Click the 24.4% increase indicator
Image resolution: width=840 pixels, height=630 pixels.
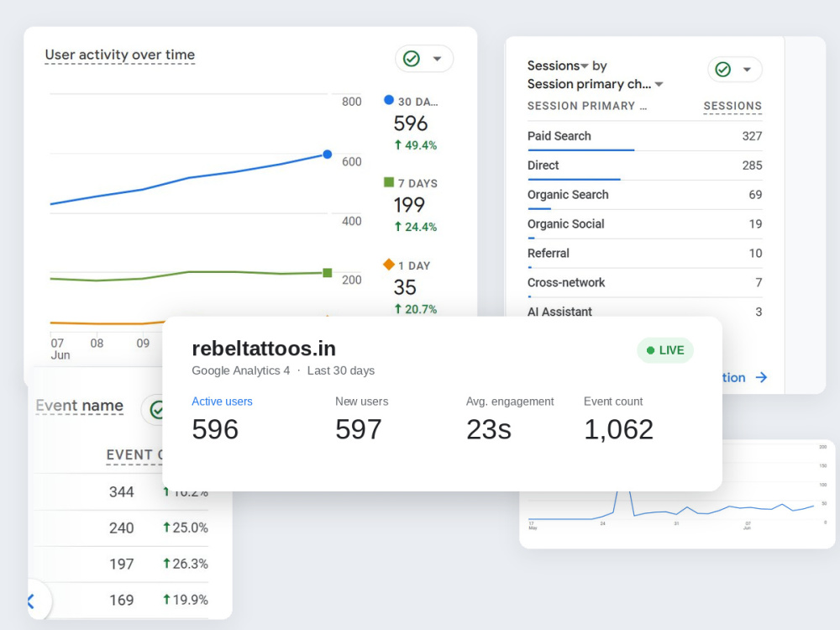click(416, 227)
